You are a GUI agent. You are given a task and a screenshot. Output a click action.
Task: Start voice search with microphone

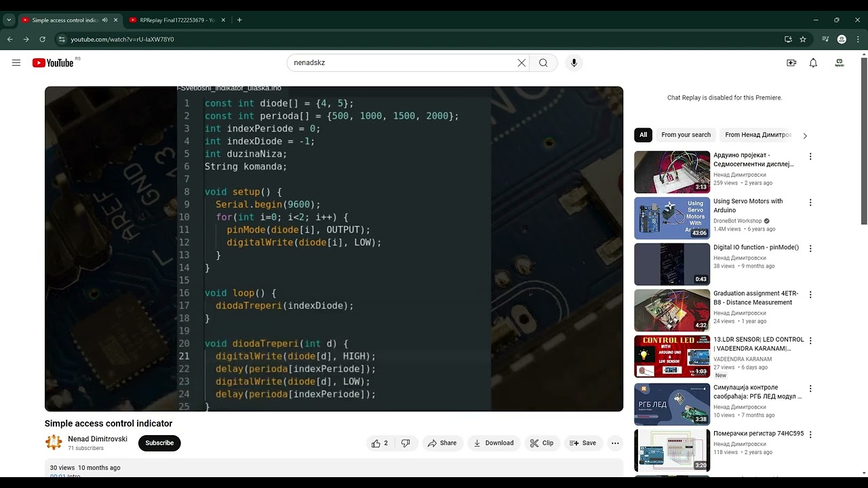tap(574, 63)
